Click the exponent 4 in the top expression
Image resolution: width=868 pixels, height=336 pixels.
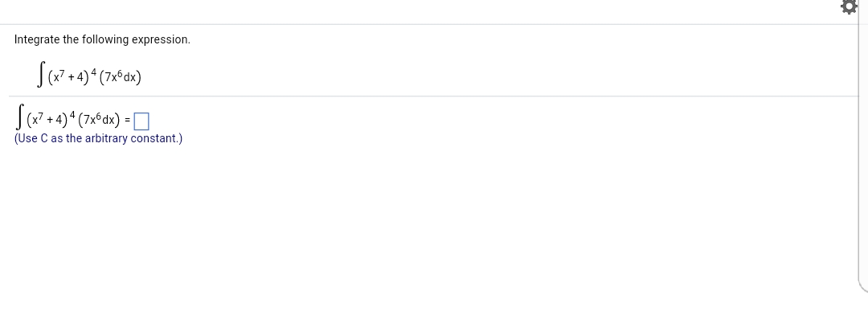click(93, 72)
